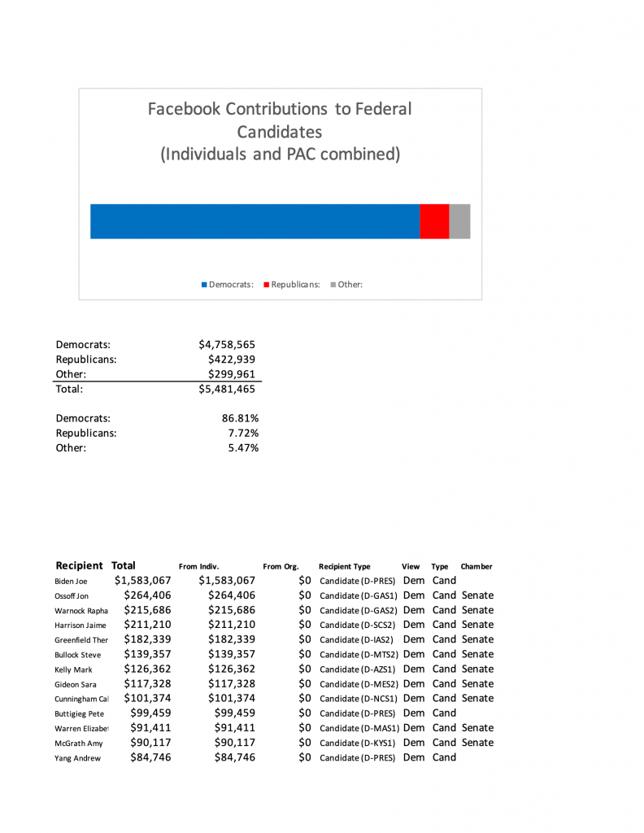Click the red Republicans bar segment
Viewport: 644px width, 833px height.
pyautogui.click(x=434, y=221)
